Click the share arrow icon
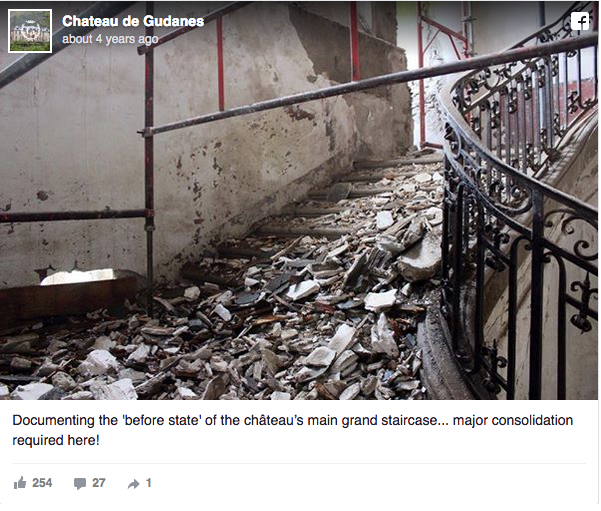 pyautogui.click(x=133, y=484)
